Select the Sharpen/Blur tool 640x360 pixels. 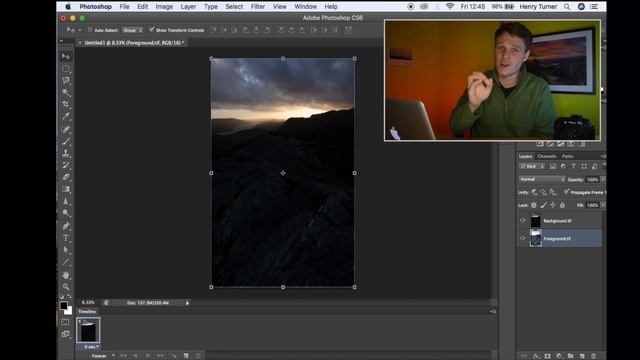click(66, 201)
